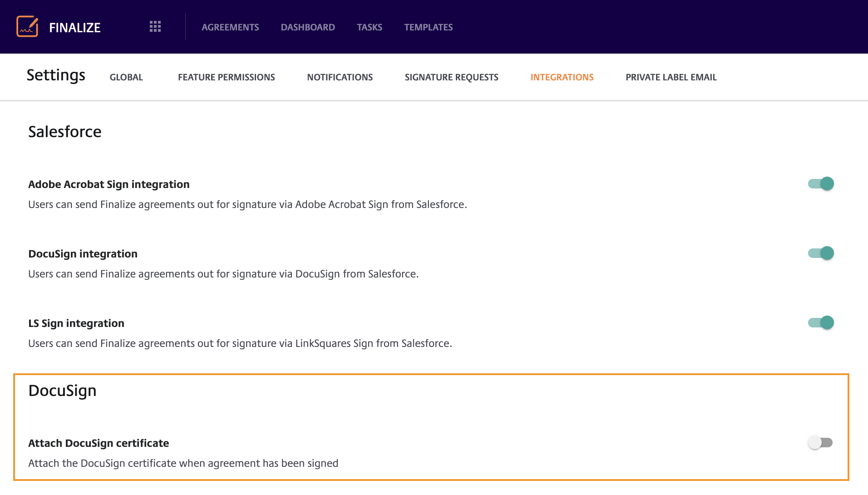Disable Adobe Acrobat Sign integration toggle
The width and height of the screenshot is (868, 495).
[x=821, y=183]
